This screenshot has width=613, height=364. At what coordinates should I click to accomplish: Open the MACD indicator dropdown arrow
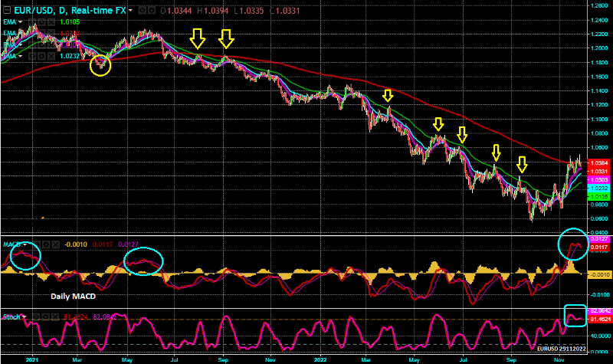point(25,244)
